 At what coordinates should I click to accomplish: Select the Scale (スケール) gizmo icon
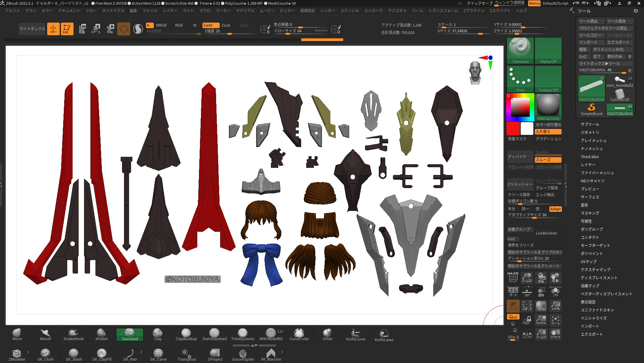(x=96, y=29)
